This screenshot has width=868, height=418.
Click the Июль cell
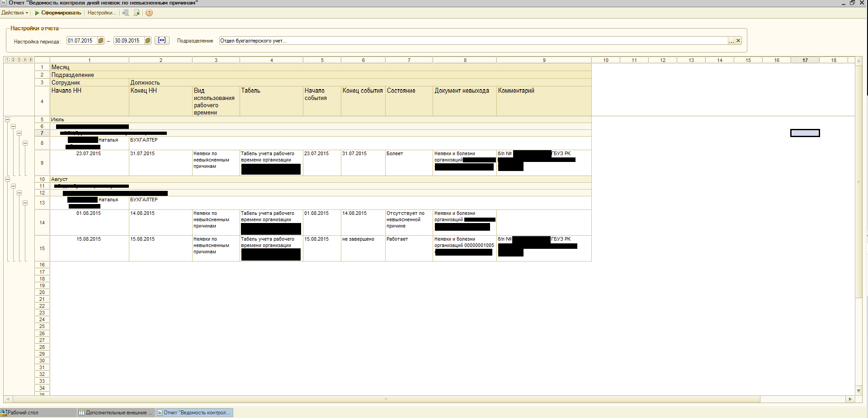(321, 119)
